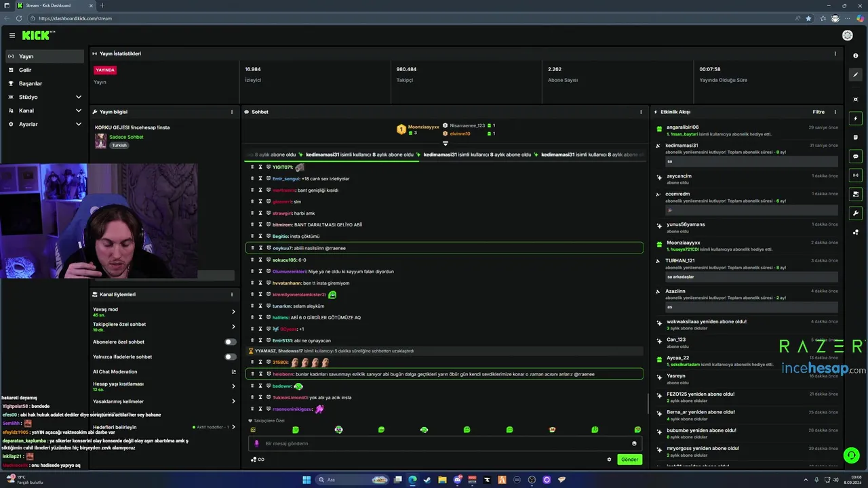This screenshot has width=868, height=488.
Task: Open the green support headset button
Action: click(x=851, y=455)
